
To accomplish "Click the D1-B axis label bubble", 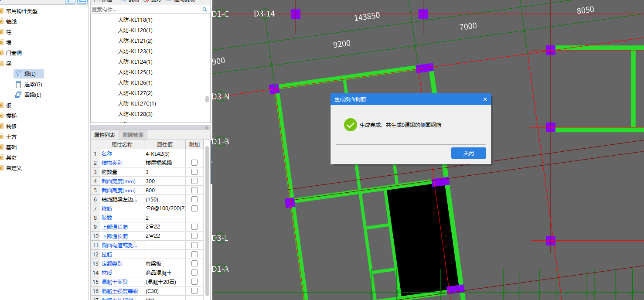I will (x=221, y=142).
